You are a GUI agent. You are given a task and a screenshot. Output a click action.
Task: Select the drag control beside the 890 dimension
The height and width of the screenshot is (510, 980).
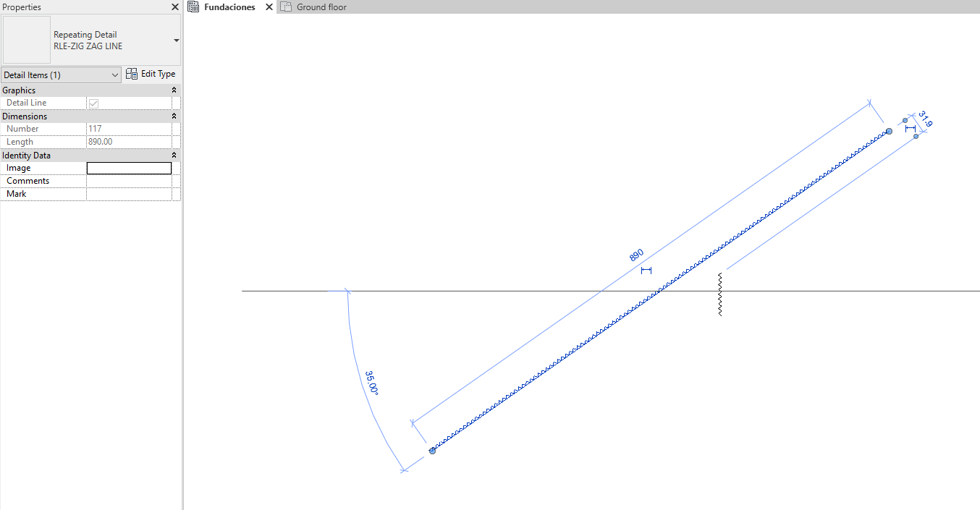(x=646, y=271)
